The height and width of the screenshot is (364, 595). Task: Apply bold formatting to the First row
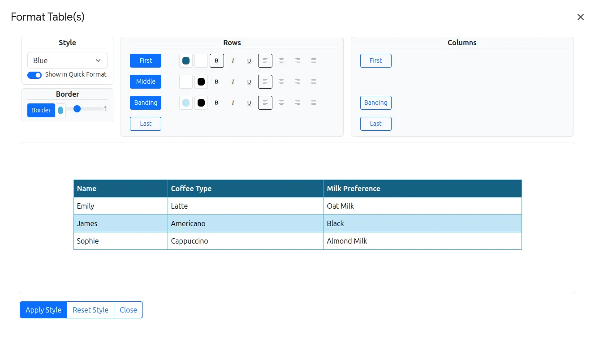217,60
